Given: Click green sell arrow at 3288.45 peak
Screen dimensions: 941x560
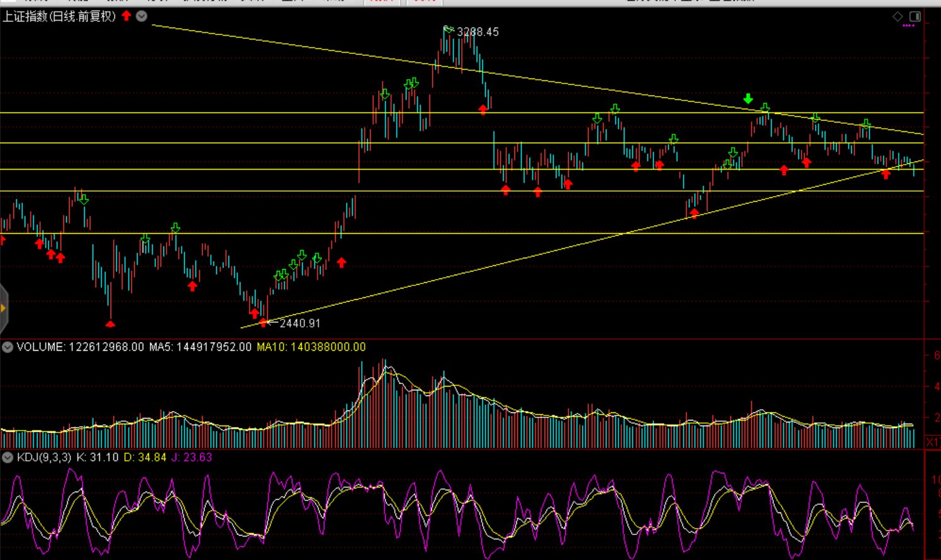Looking at the screenshot, I should coord(448,29).
